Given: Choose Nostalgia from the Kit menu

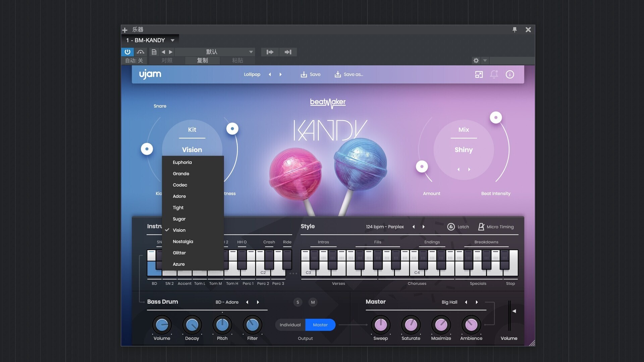Looking at the screenshot, I should point(193,242).
